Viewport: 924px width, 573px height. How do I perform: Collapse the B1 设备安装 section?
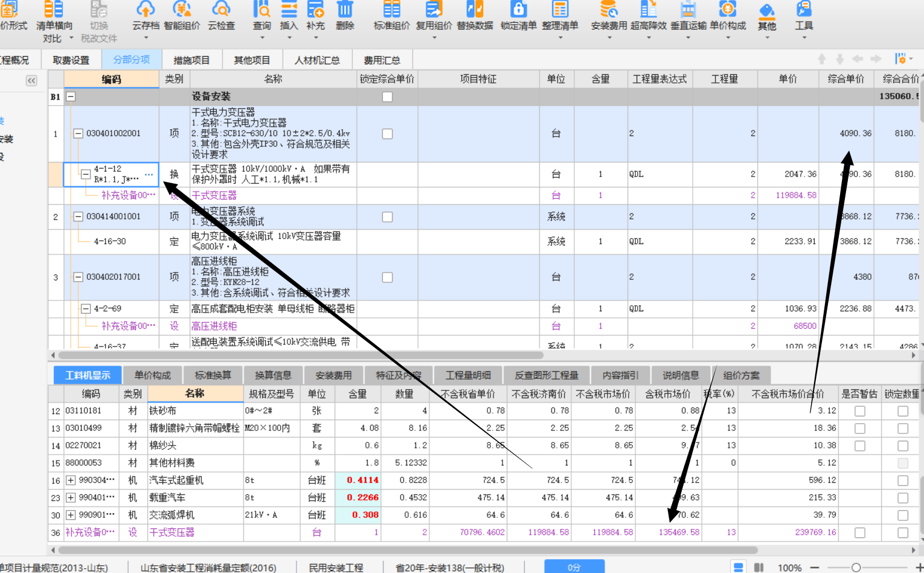(x=71, y=97)
